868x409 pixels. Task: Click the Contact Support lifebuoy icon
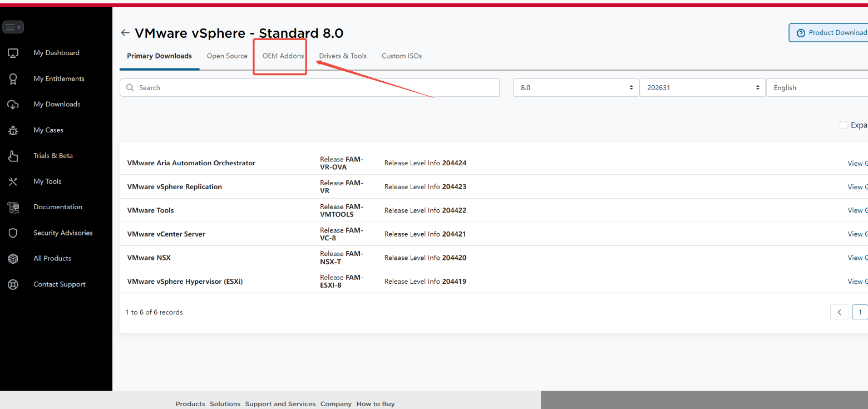[x=13, y=284]
